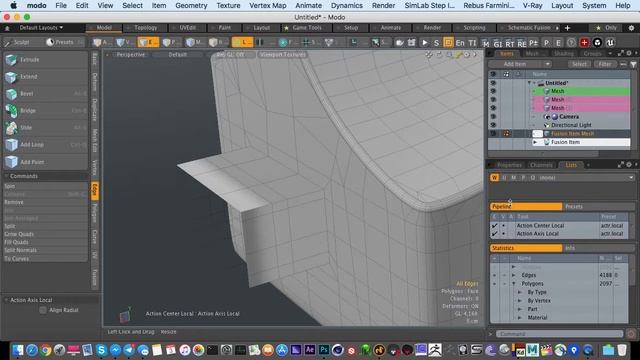The image size is (640, 360).
Task: Open the Perspective viewport type dropdown
Action: 131,54
